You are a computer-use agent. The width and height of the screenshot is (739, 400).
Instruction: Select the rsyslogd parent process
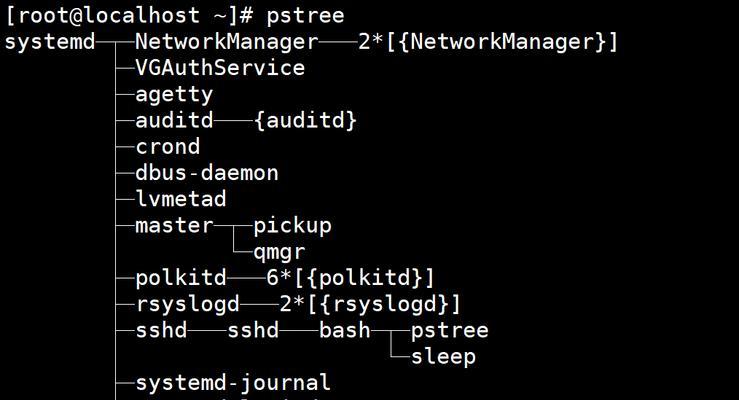pyautogui.click(x=188, y=305)
